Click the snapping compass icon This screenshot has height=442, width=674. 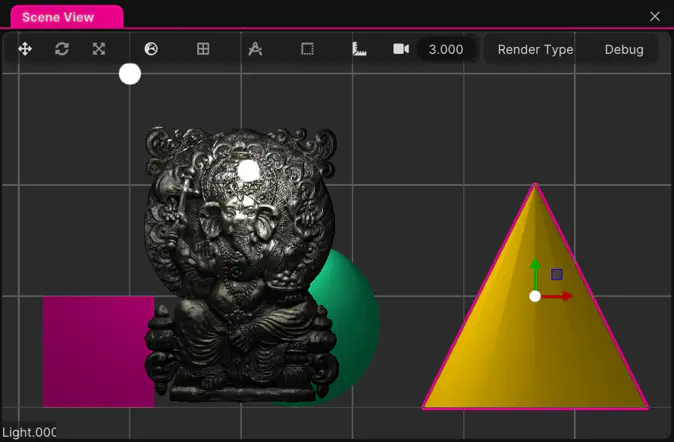coord(255,49)
